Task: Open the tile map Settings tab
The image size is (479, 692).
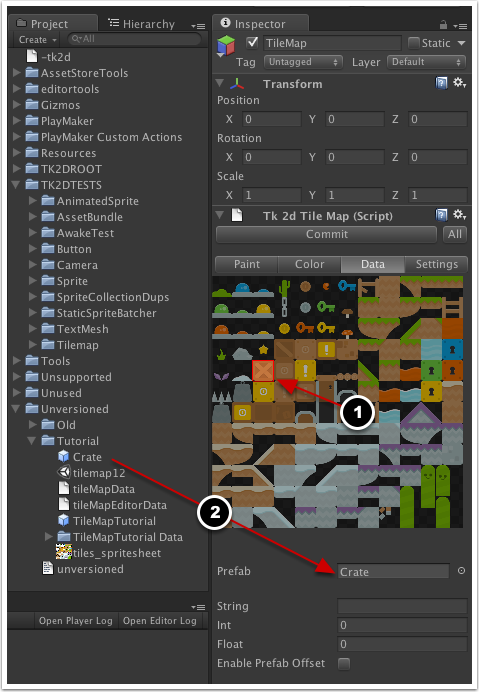Action: (x=436, y=264)
